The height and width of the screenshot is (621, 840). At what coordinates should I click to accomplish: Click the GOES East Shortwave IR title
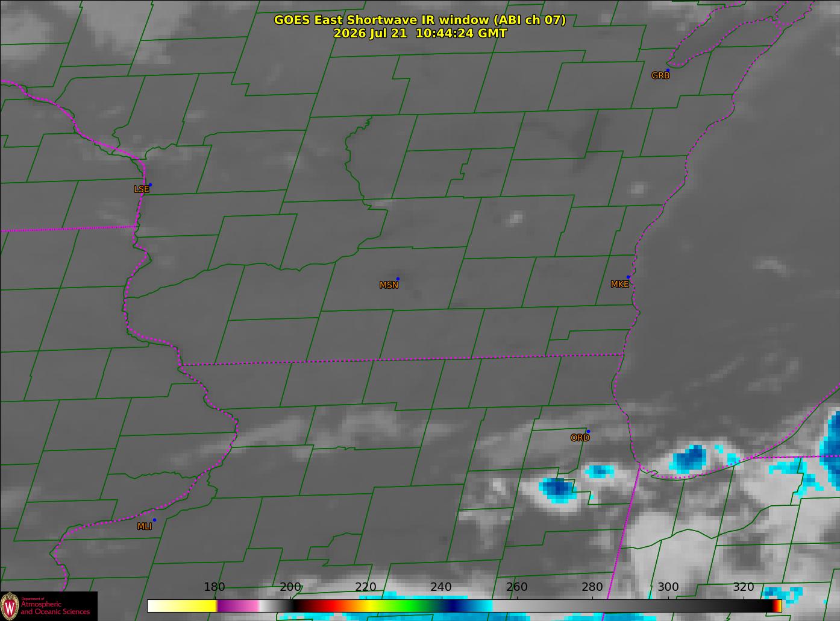419,20
